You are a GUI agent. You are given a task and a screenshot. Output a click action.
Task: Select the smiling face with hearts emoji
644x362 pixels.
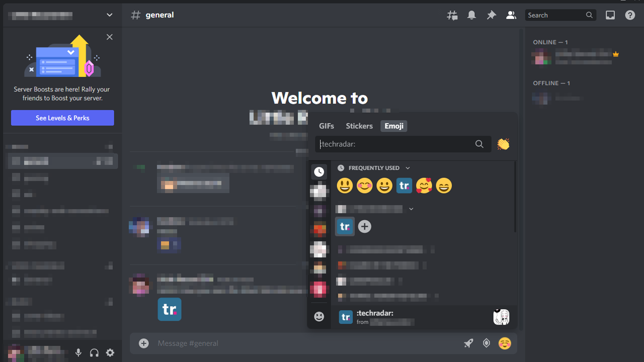point(424,185)
